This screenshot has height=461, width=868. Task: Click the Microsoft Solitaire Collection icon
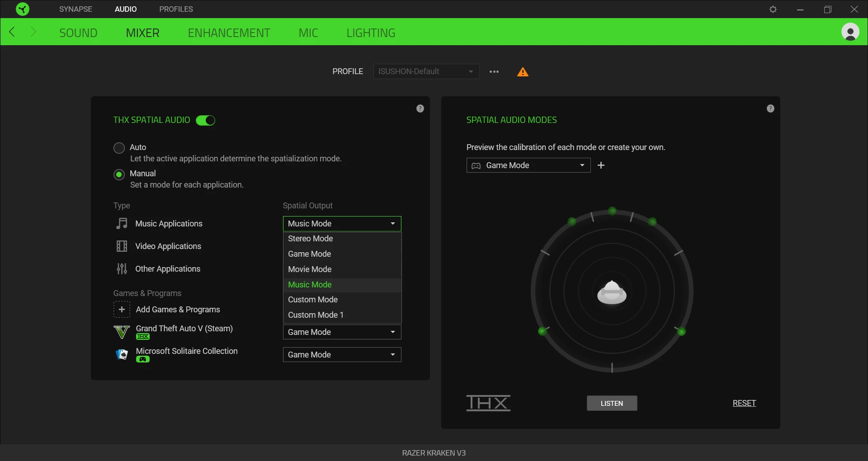pyautogui.click(x=122, y=355)
